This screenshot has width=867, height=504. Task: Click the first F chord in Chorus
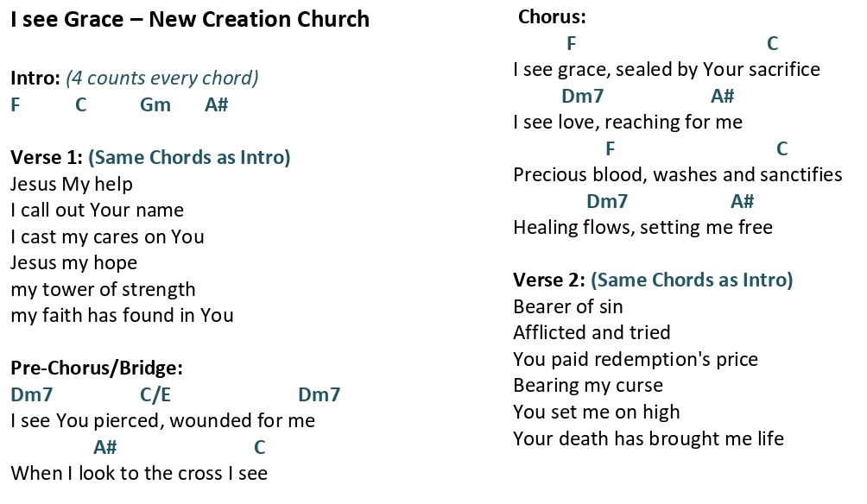(x=571, y=43)
